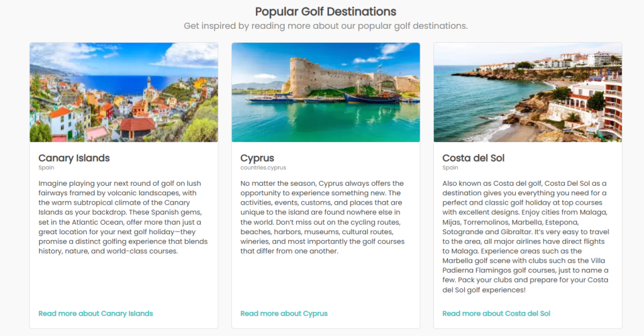
Task: Click the Spain label under Canary Islands
Action: [47, 168]
